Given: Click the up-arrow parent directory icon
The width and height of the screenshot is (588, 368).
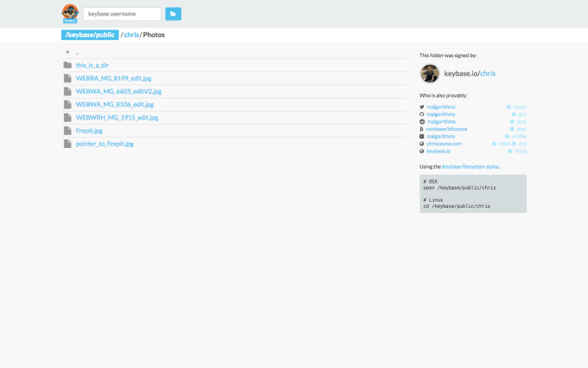Looking at the screenshot, I should coord(67,52).
